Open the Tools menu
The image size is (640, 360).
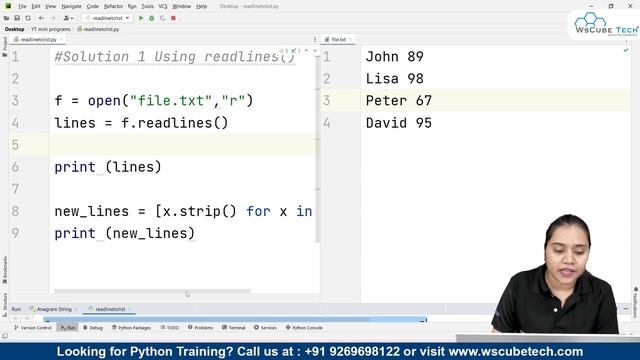point(147,7)
